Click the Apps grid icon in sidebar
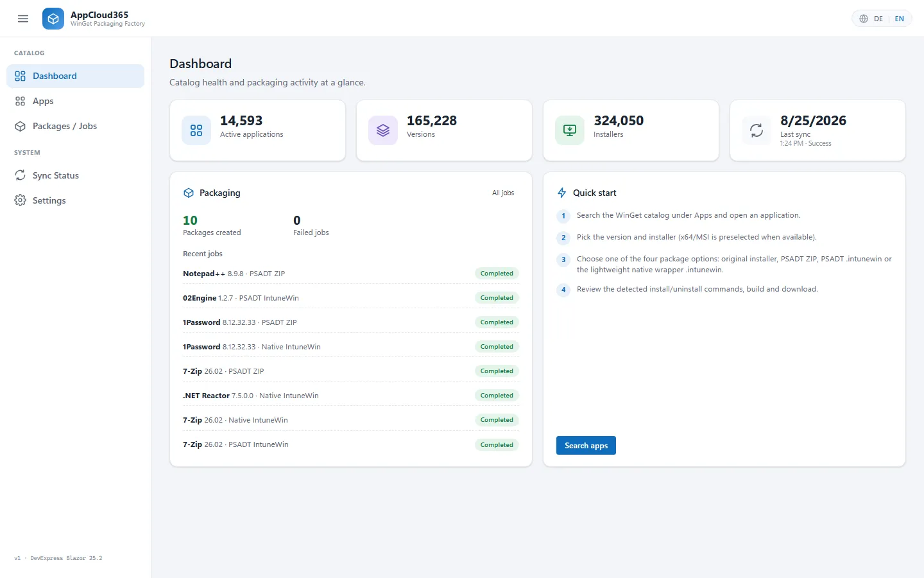924x578 pixels. pos(21,101)
